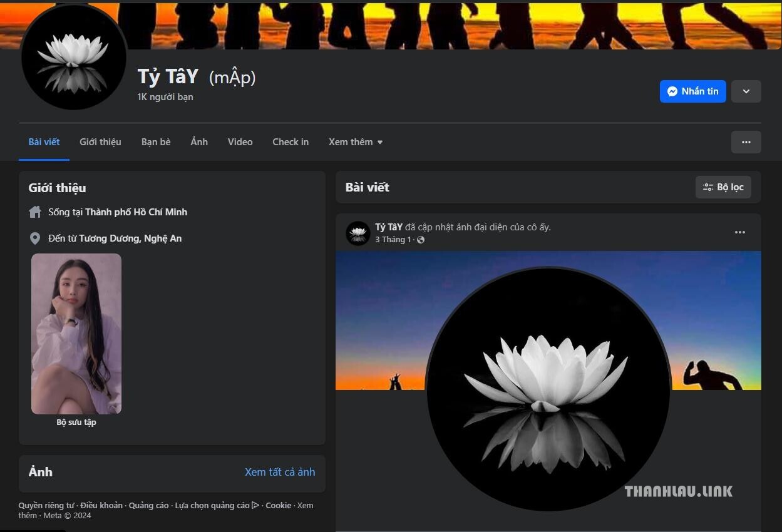Viewport: 782px width, 532px height.
Task: Click the house icon beside Sống tại
Action: point(35,212)
